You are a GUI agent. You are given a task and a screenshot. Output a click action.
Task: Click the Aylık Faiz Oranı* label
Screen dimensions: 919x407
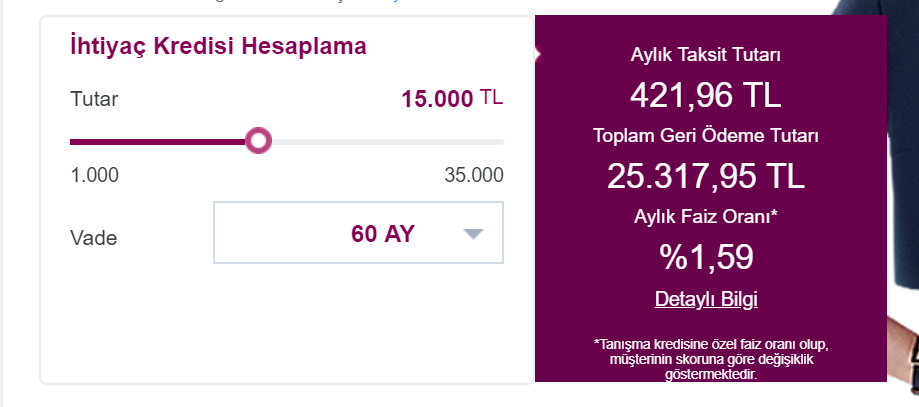[x=706, y=216]
